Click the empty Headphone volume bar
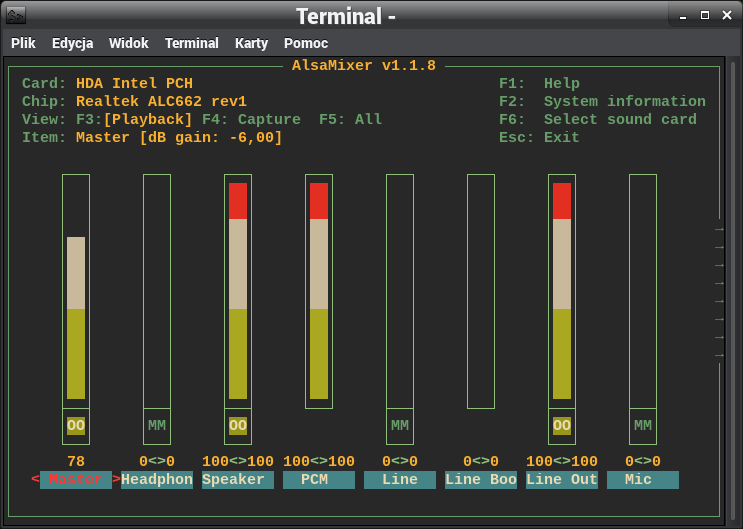 click(x=157, y=291)
